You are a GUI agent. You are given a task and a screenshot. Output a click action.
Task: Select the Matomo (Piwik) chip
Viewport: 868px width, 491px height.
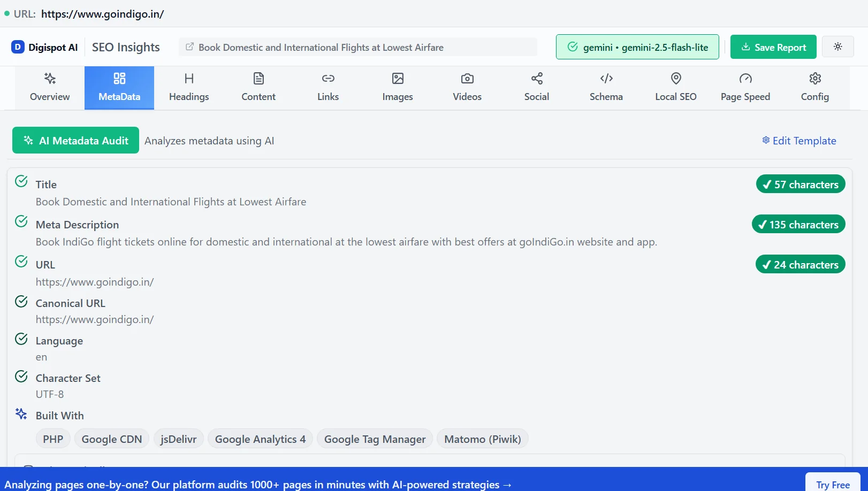[x=483, y=439]
